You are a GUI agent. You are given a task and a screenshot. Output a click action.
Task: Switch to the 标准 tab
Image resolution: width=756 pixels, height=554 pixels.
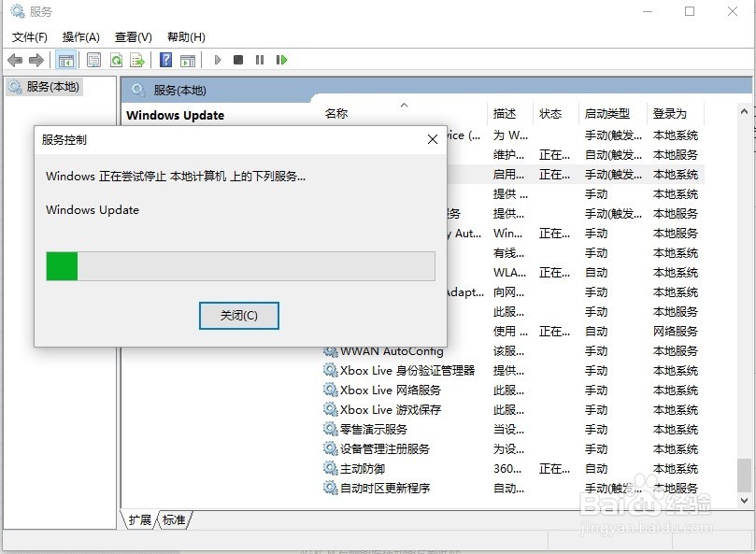tap(173, 522)
